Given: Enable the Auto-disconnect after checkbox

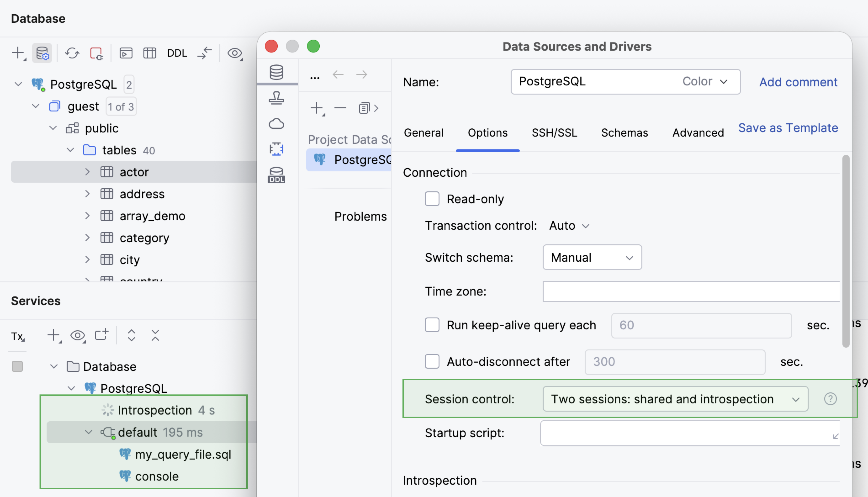Looking at the screenshot, I should pyautogui.click(x=432, y=361).
